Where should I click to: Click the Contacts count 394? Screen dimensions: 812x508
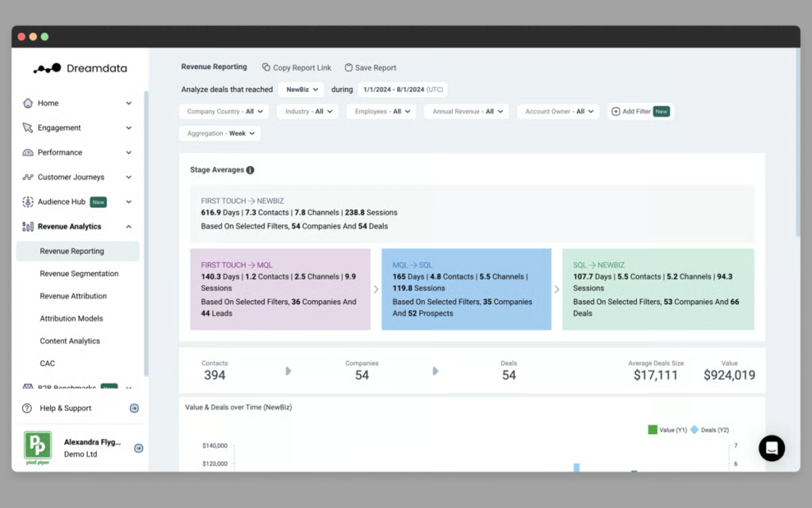[x=214, y=375]
